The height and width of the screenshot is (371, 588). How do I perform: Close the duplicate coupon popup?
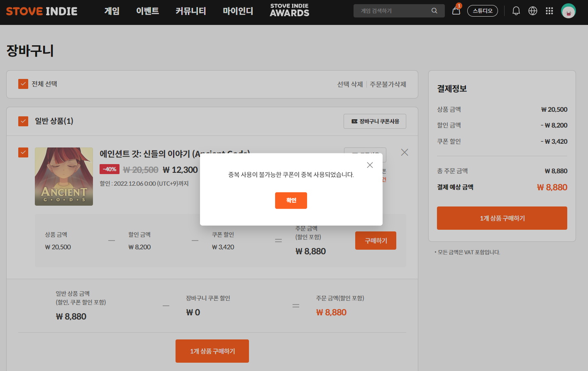(x=370, y=165)
